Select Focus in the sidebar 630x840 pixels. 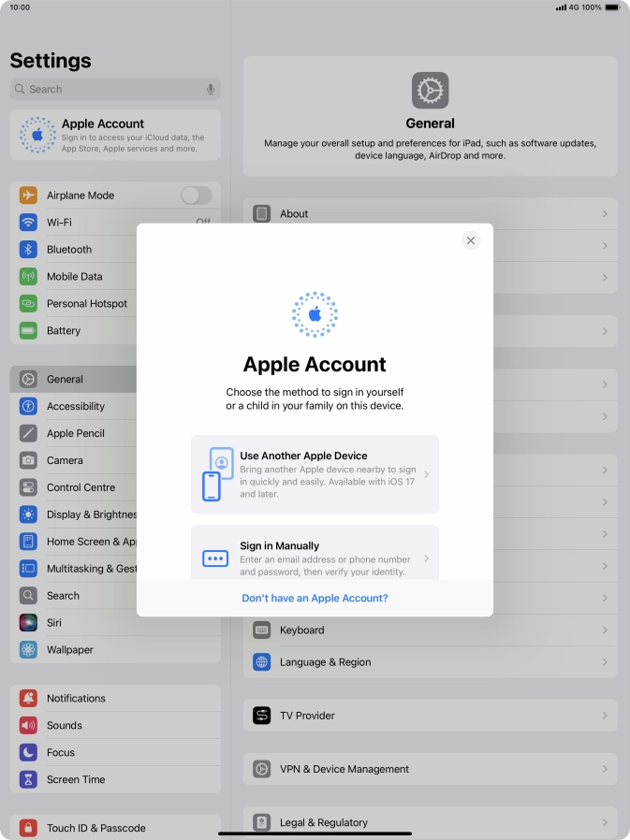pos(61,753)
